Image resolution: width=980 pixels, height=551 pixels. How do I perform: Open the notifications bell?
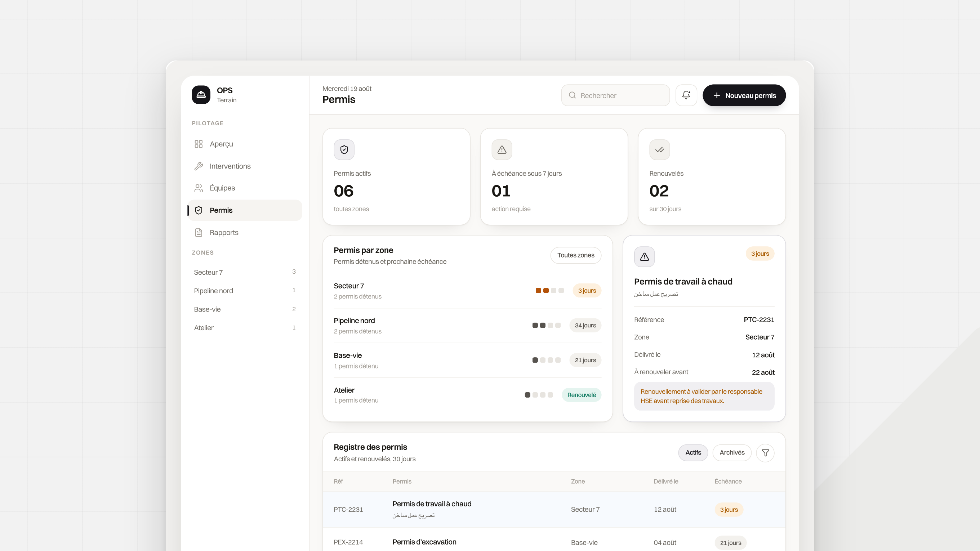686,95
